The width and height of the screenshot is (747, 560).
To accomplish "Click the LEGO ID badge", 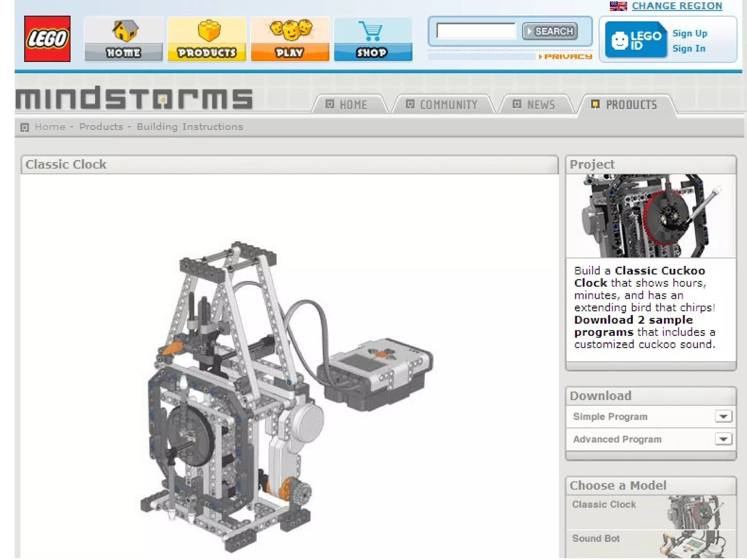I will click(x=636, y=40).
